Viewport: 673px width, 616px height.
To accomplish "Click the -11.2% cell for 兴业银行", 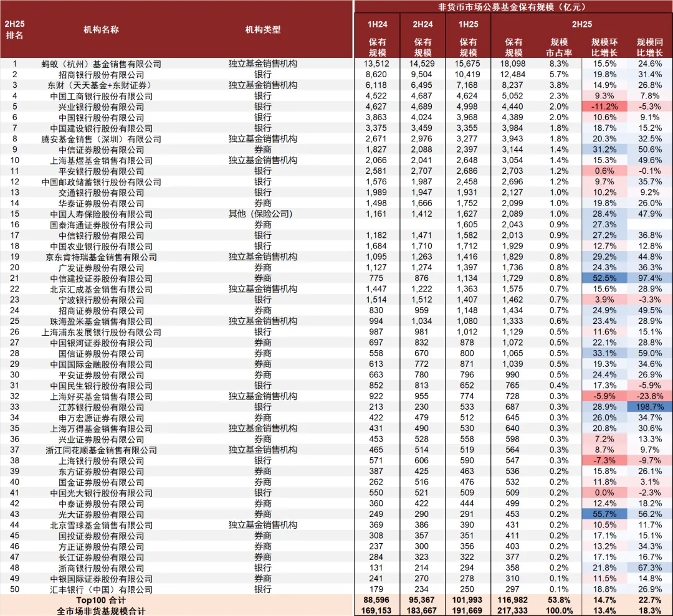I will (x=604, y=107).
